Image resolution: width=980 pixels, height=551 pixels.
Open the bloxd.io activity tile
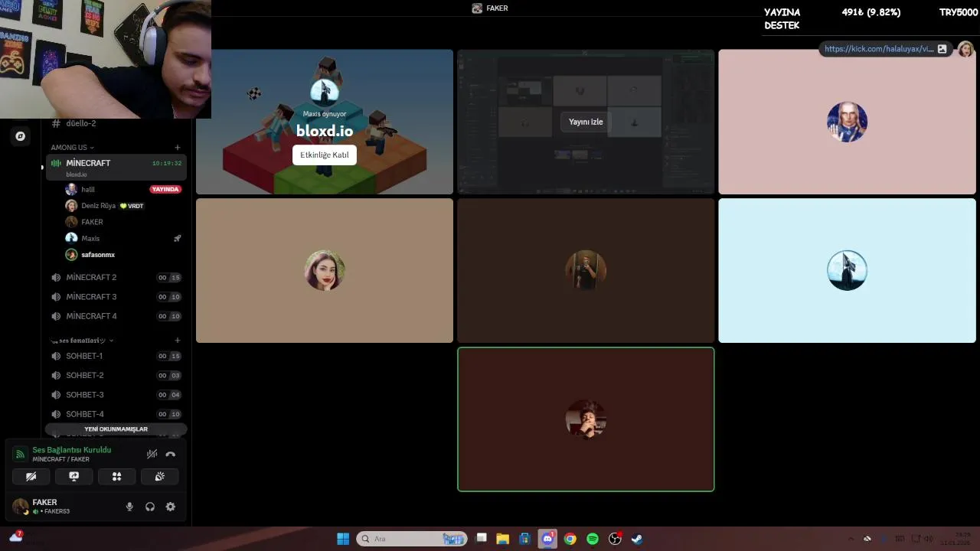(x=325, y=122)
